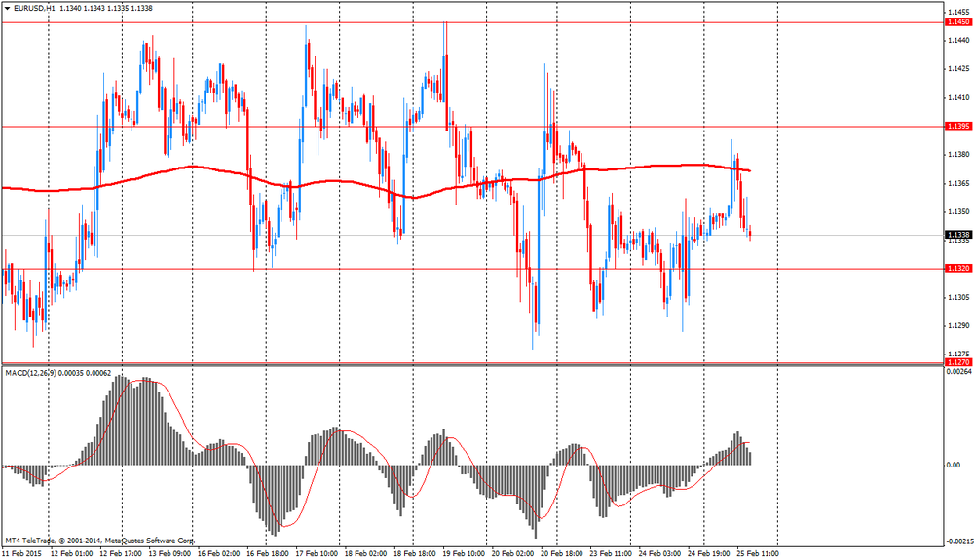Click the MACD scale zero level 0.00
The height and width of the screenshot is (560, 974).
[x=954, y=465]
